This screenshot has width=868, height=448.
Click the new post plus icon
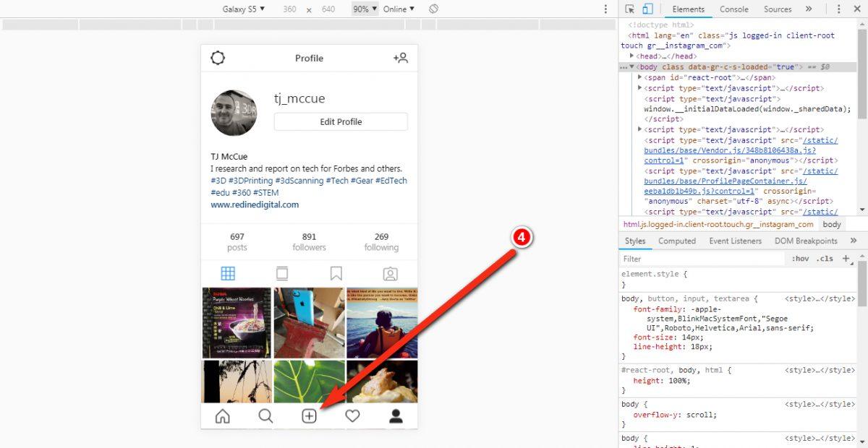tap(309, 415)
